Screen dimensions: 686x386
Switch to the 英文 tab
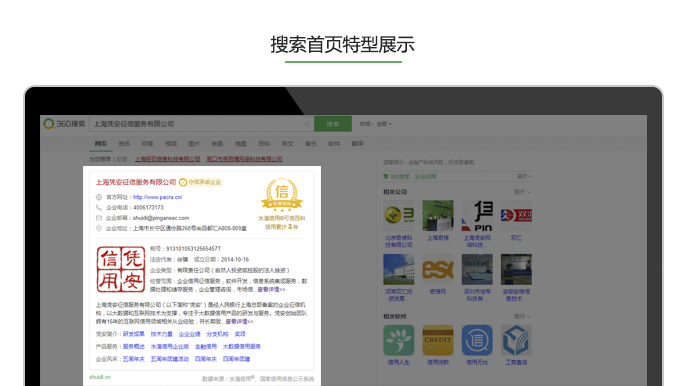287,144
